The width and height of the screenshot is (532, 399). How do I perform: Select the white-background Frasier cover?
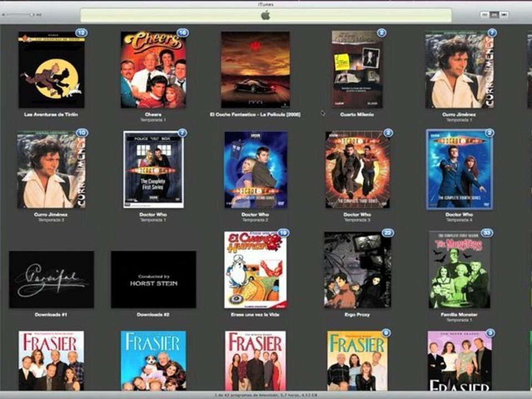(x=51, y=361)
